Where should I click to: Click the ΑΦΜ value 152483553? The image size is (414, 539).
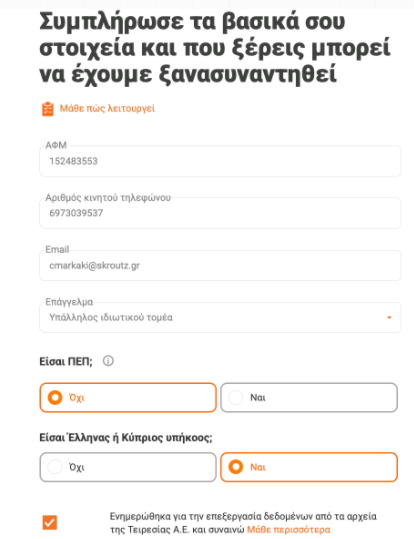coord(74,161)
